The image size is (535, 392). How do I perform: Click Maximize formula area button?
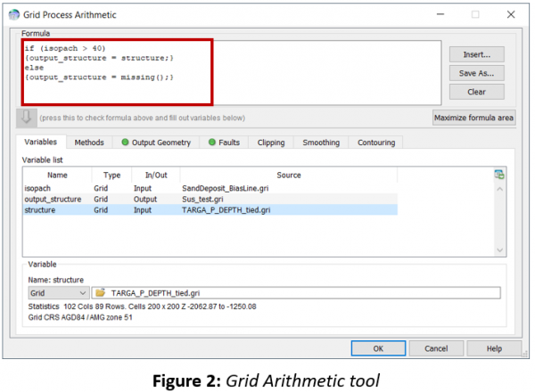coord(474,118)
